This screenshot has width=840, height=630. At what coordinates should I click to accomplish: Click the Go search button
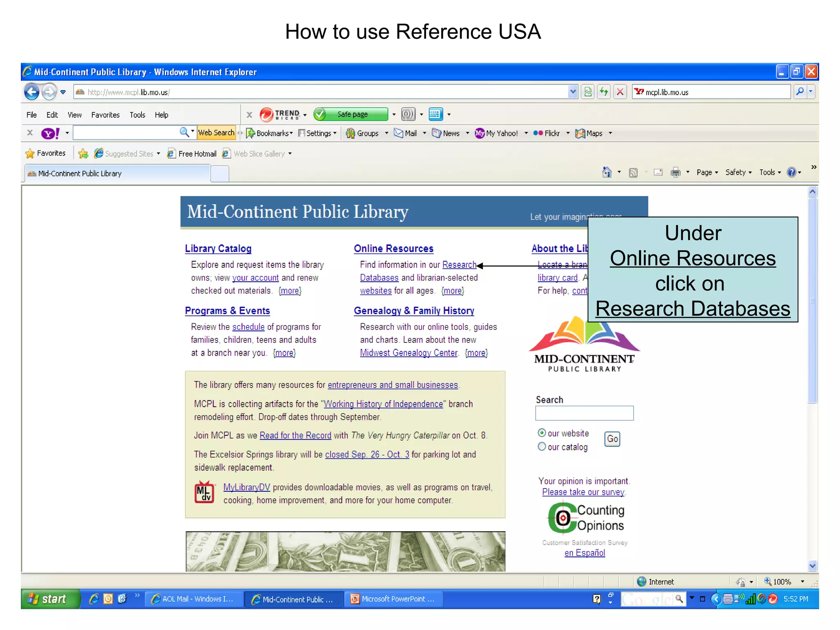612,439
